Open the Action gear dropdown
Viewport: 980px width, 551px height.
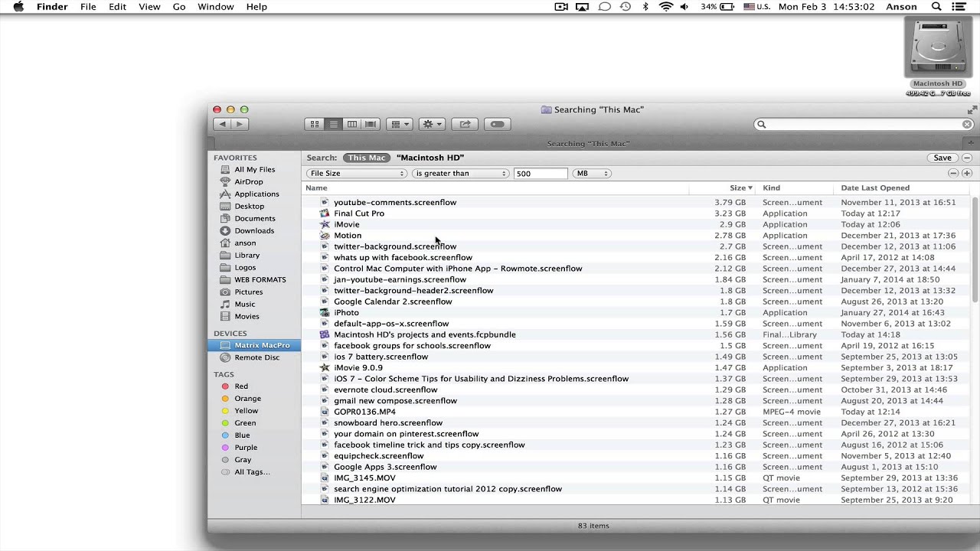coord(432,124)
